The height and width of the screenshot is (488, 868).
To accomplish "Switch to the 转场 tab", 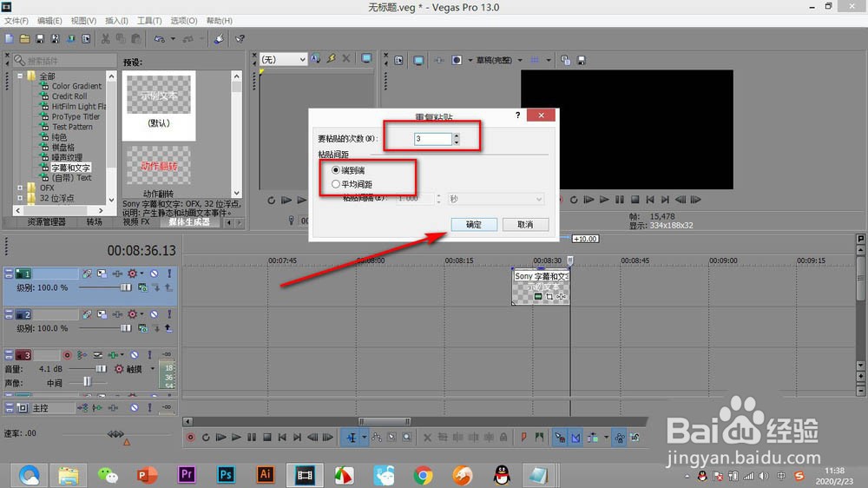I will (x=94, y=221).
